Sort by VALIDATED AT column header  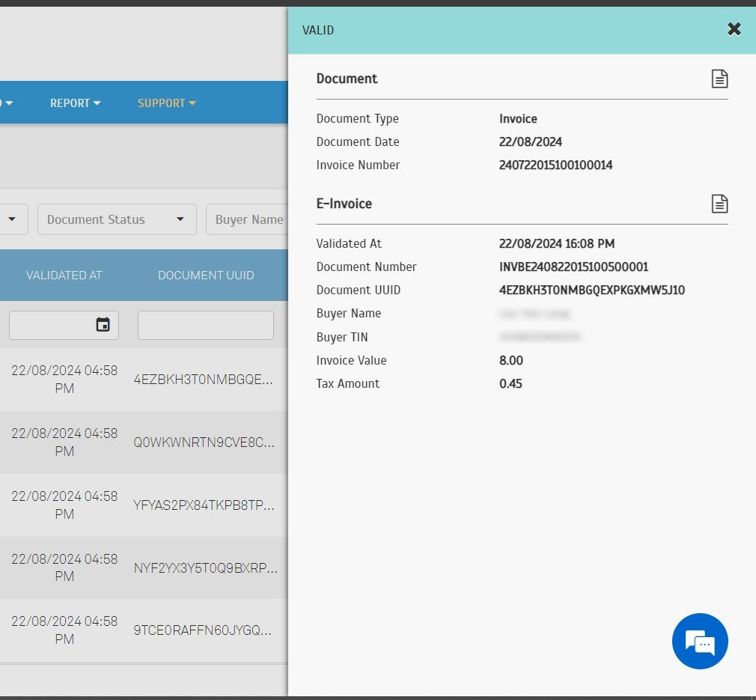point(64,276)
